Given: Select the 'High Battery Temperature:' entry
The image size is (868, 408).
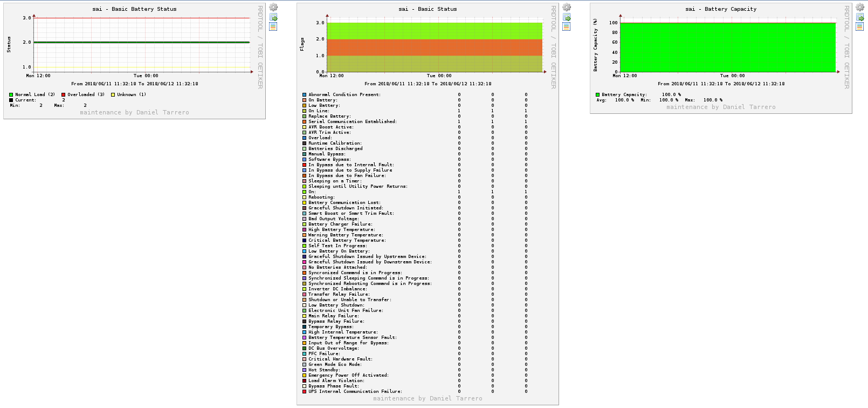Looking at the screenshot, I should [415, 229].
